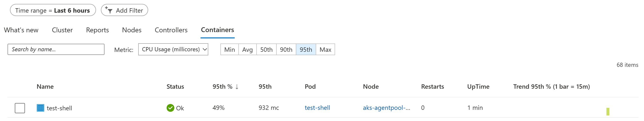The height and width of the screenshot is (121, 644).
Task: Open the Time range filter pill
Action: pos(53,10)
